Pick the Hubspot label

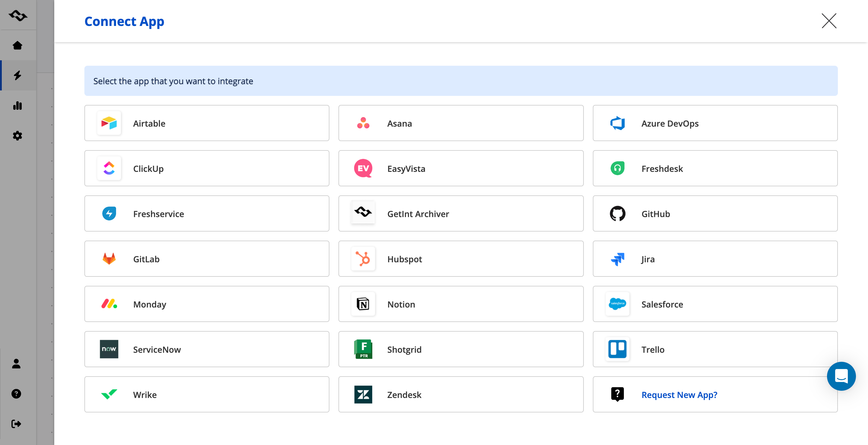click(x=404, y=259)
